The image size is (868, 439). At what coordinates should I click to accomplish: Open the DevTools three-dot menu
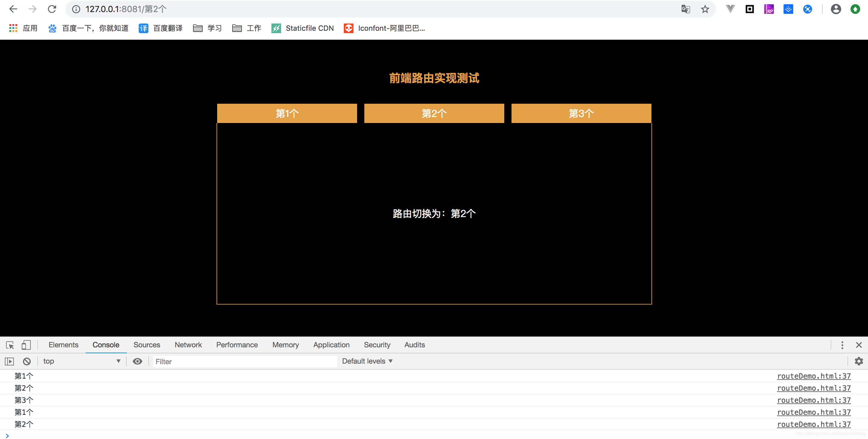click(842, 345)
